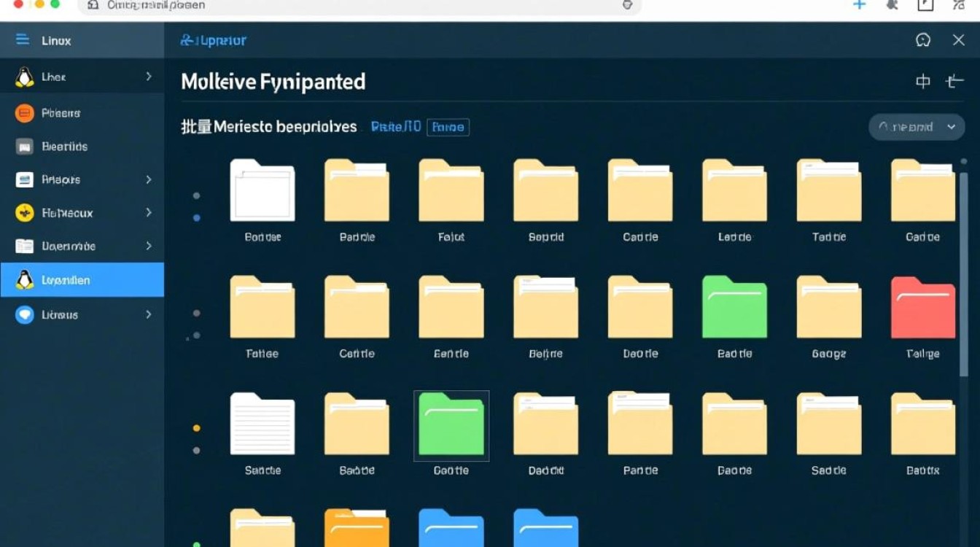Select the blue dot beside the first row
This screenshot has height=547, width=980.
(x=196, y=217)
